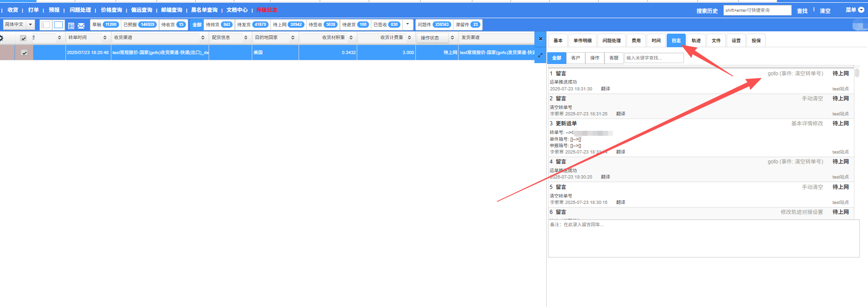Expand more status filters after 已签收
Screen dimensions: 868x307
(408, 24)
